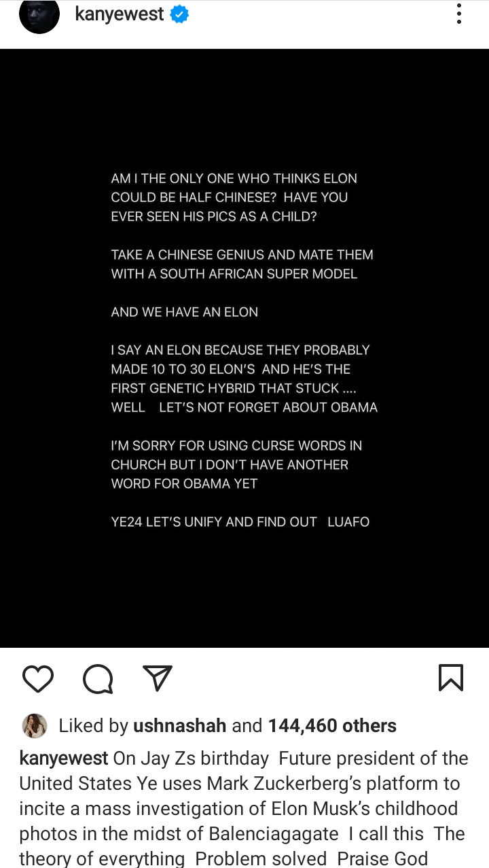Image resolution: width=489 pixels, height=868 pixels.
Task: Share the post using the paper plane icon
Action: tap(158, 678)
